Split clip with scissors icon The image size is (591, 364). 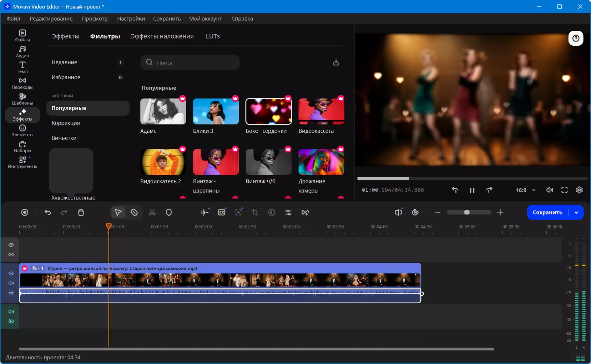point(152,212)
